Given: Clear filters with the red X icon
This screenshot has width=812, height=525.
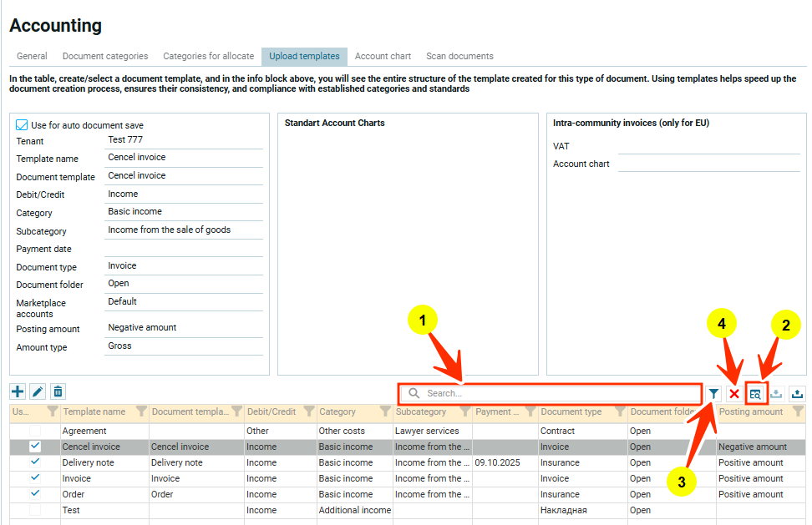Looking at the screenshot, I should 734,393.
